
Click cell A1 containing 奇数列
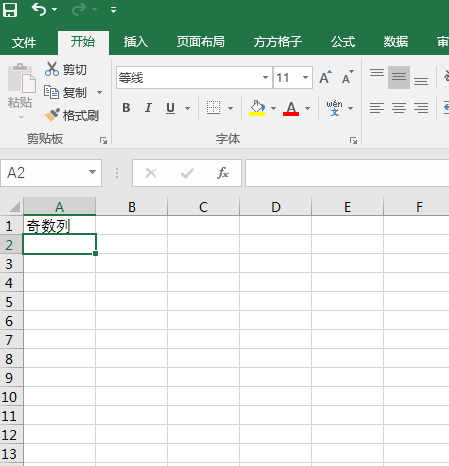[59, 226]
